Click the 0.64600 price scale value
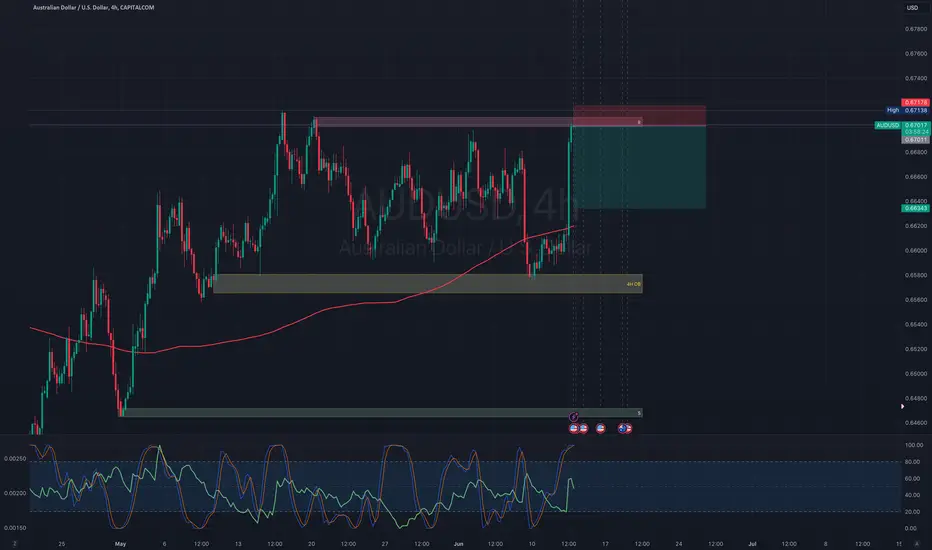Image resolution: width=932 pixels, height=550 pixels. [915, 423]
